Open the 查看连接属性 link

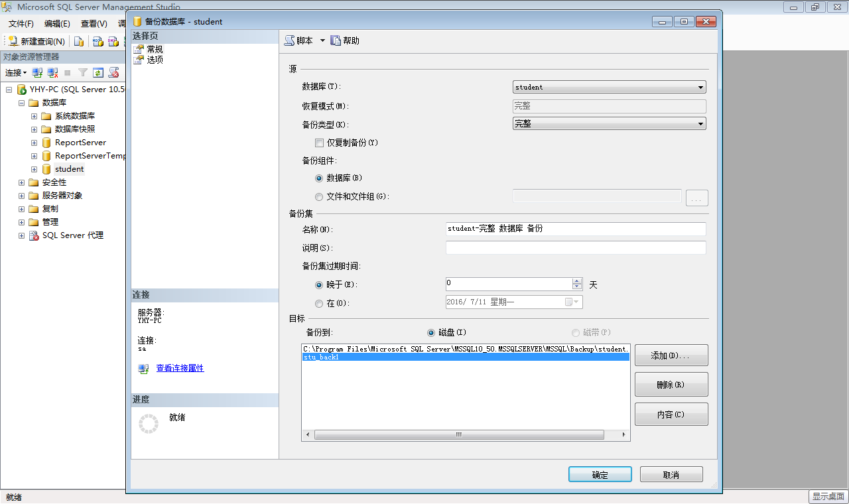click(x=180, y=368)
